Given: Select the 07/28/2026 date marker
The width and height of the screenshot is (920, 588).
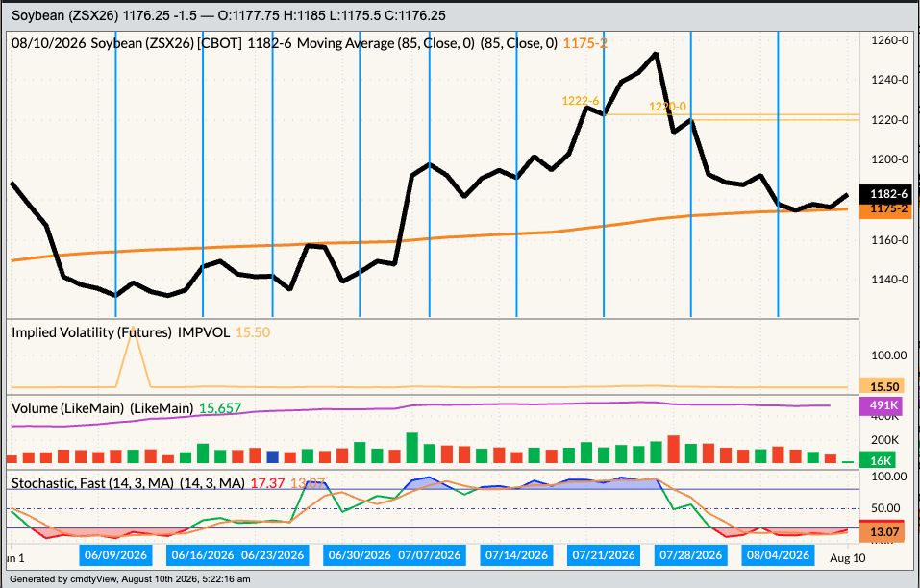Looking at the screenshot, I should point(690,554).
